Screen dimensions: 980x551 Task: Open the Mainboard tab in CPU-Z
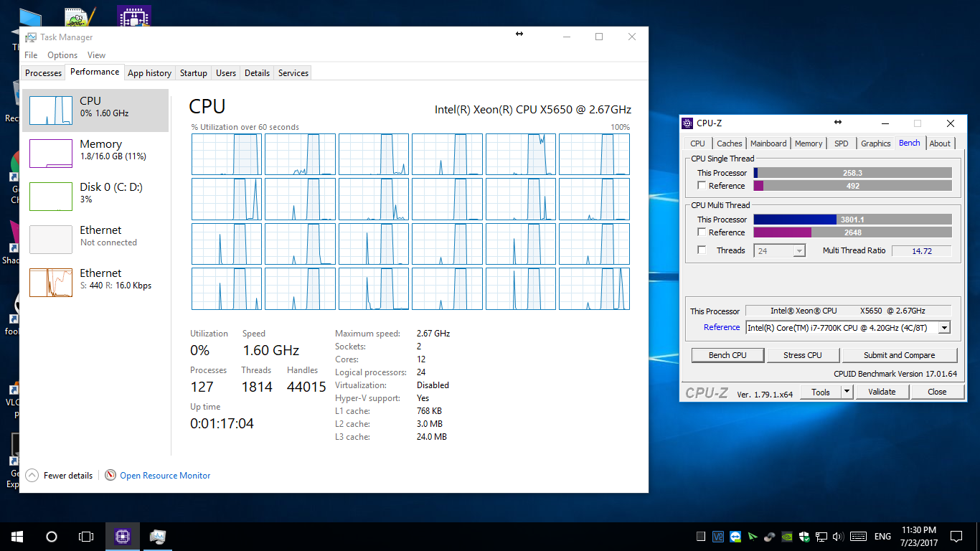[x=768, y=143]
